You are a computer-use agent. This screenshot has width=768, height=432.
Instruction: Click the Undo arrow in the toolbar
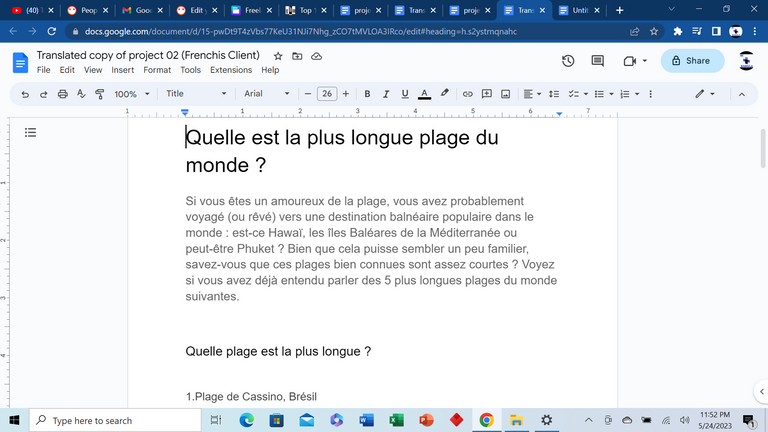(24, 94)
